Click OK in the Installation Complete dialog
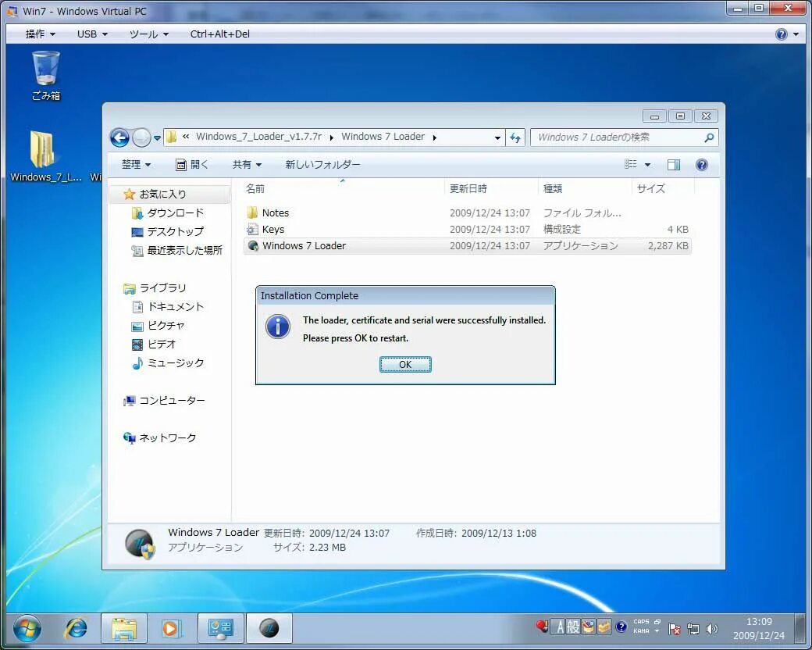Viewport: 812px width, 650px height. (405, 364)
